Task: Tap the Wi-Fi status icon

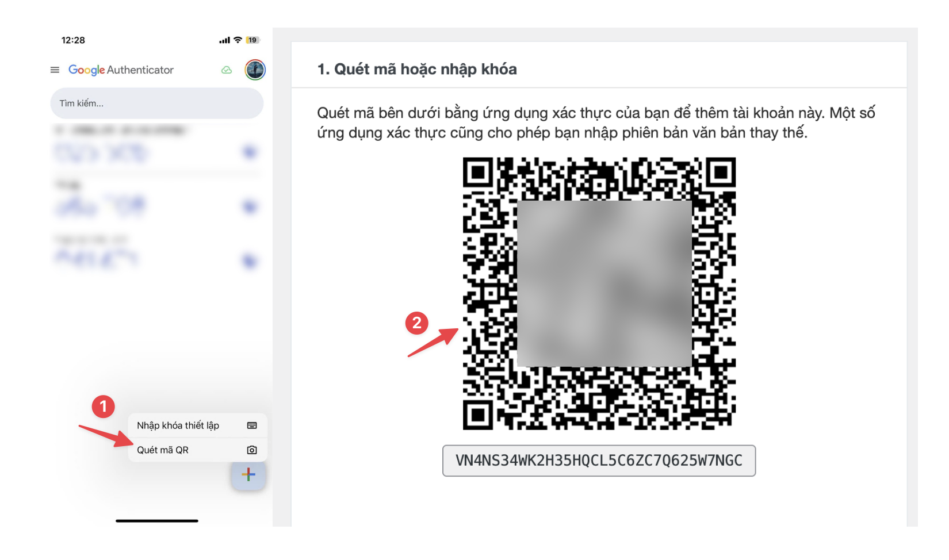Action: (x=238, y=40)
